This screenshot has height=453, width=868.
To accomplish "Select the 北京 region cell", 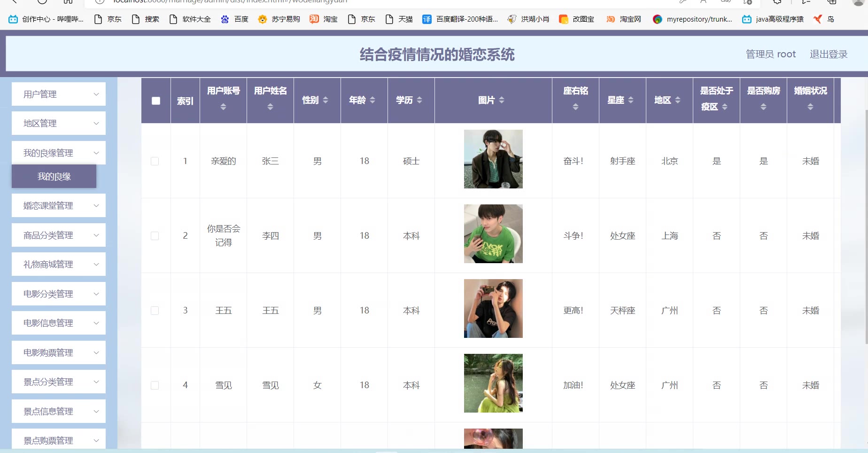I will click(x=670, y=161).
